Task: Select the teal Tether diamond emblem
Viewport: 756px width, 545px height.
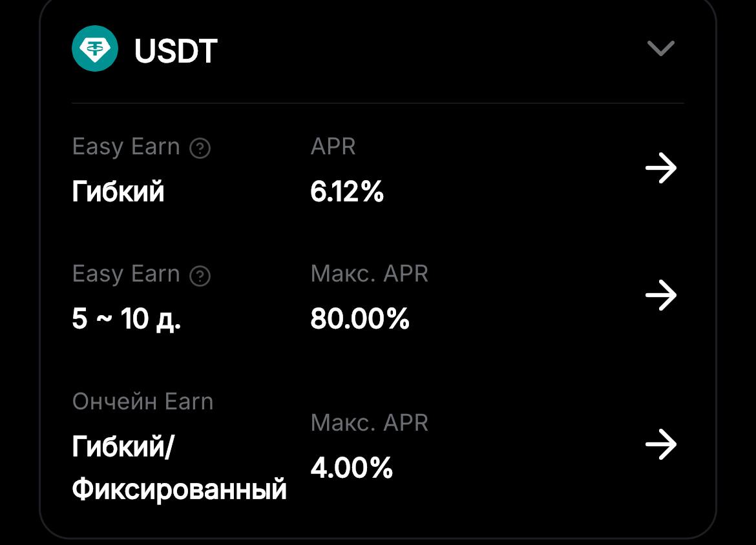Action: [x=96, y=47]
